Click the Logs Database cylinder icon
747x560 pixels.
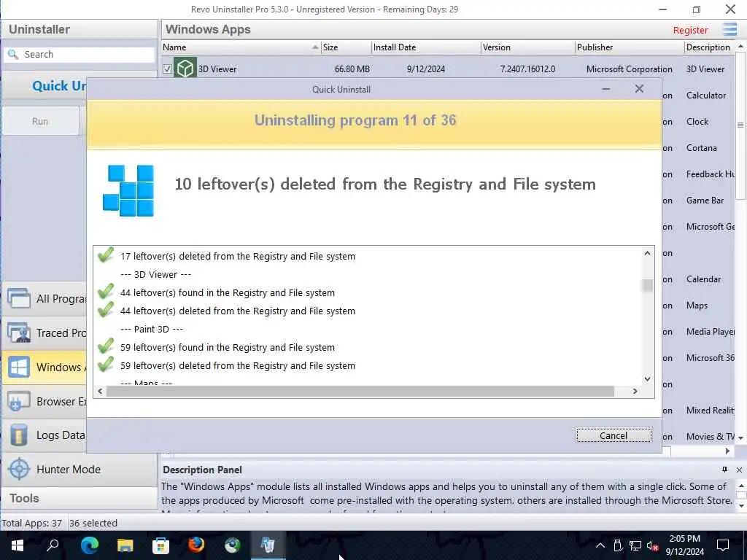18,435
